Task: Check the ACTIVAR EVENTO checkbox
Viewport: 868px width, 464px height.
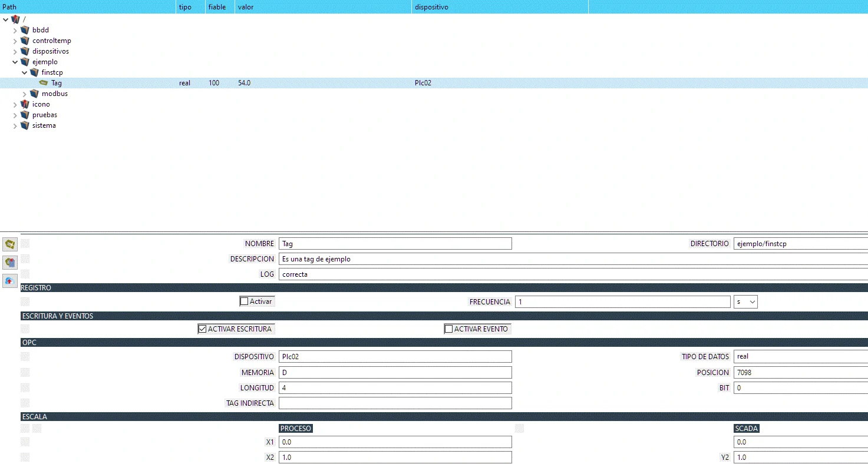Action: pos(449,329)
